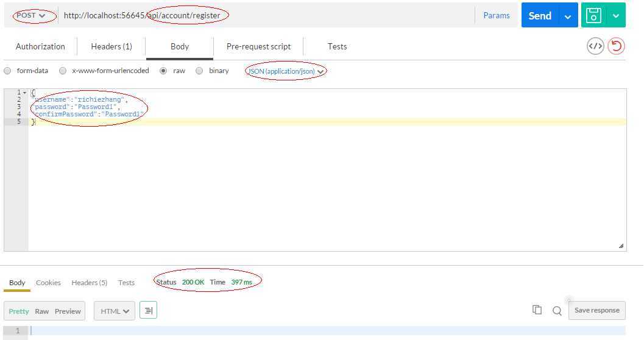The width and height of the screenshot is (644, 340).
Task: Expand the save options dropdown arrow
Action: [615, 16]
